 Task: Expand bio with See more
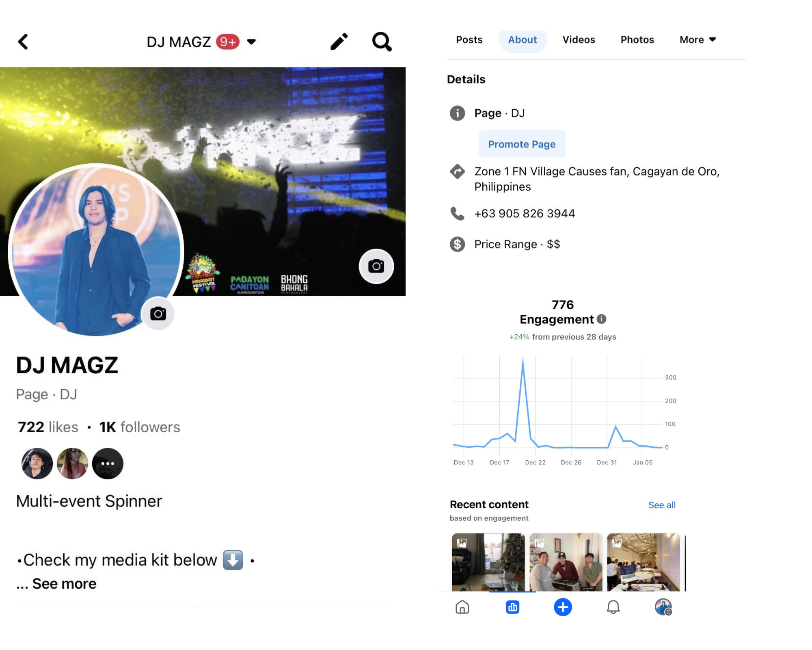click(x=64, y=584)
